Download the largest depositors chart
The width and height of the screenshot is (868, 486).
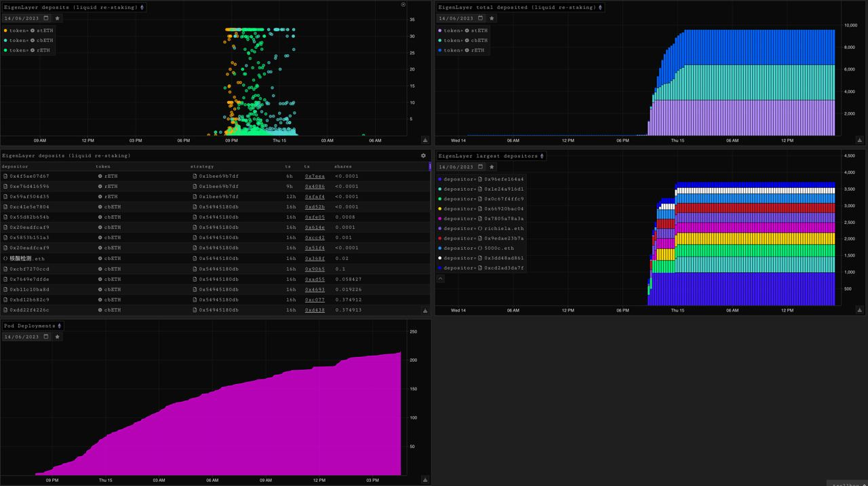coord(859,310)
